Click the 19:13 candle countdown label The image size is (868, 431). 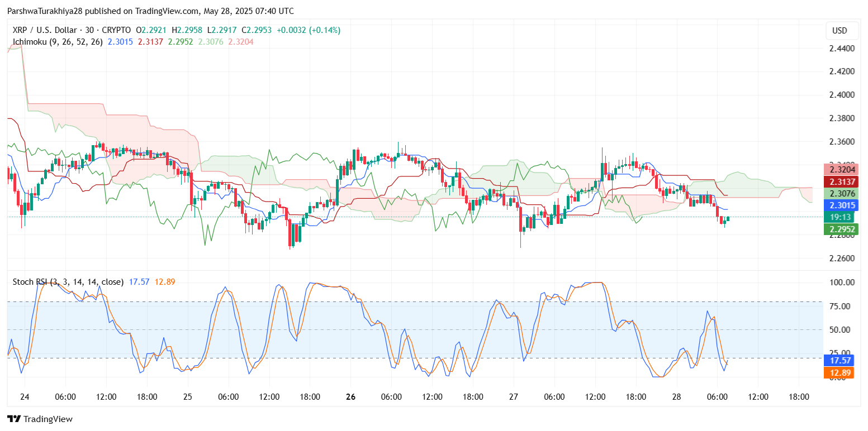tap(839, 217)
